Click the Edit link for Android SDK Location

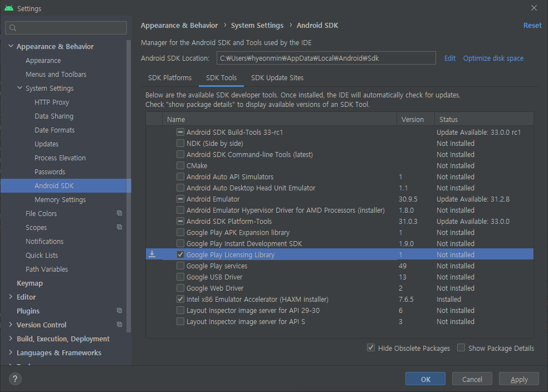(x=449, y=58)
